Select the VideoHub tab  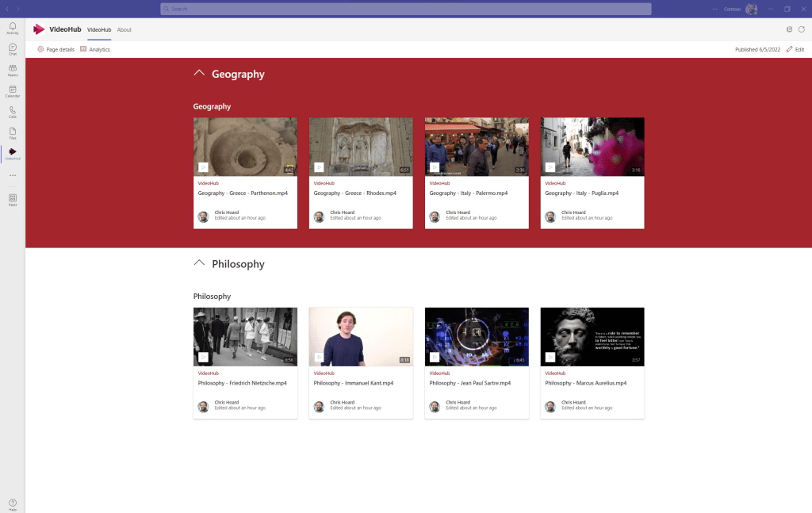[99, 29]
